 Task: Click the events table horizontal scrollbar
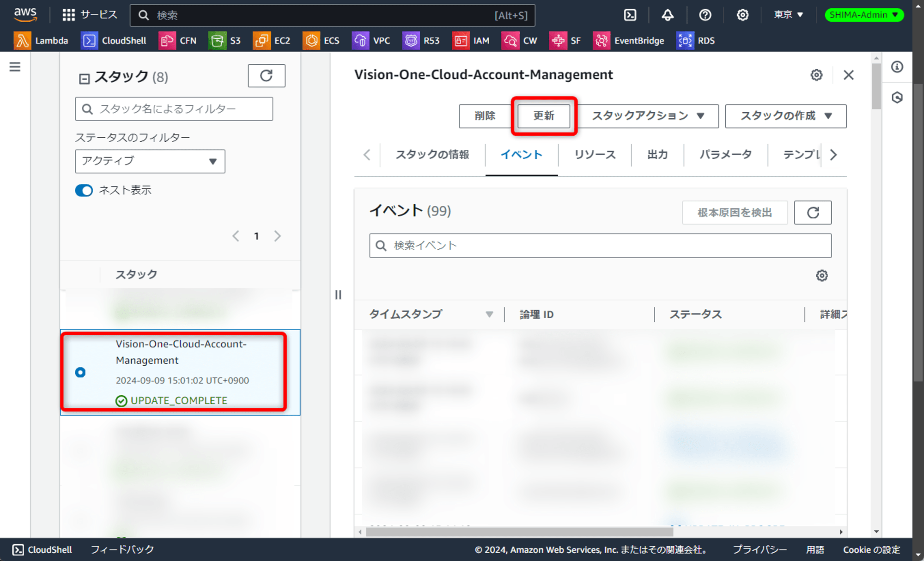tap(519, 532)
